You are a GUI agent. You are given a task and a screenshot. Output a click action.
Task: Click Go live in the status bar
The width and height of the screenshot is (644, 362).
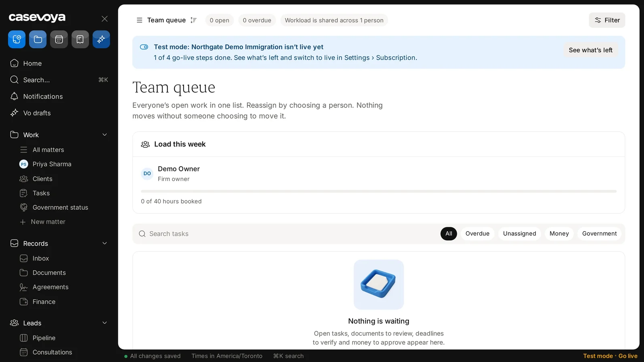[x=628, y=356]
